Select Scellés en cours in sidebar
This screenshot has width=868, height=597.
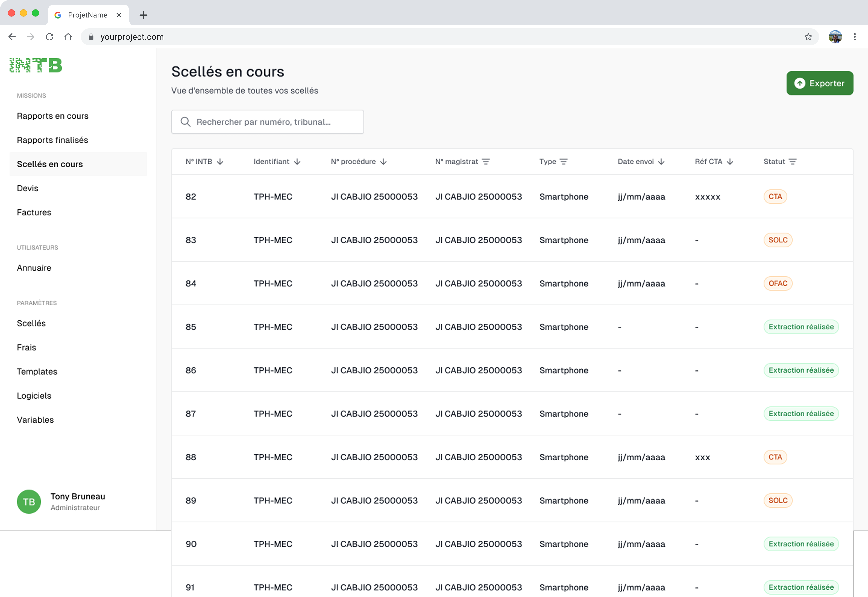(x=78, y=164)
